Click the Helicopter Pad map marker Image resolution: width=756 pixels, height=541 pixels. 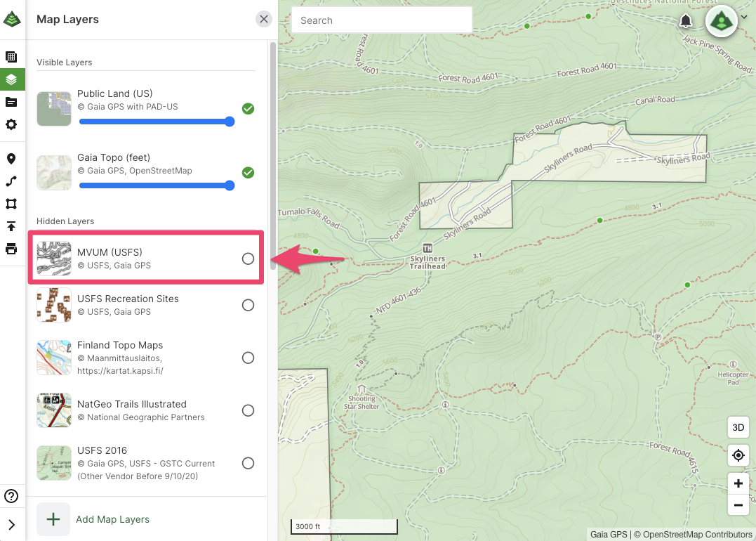coord(733,365)
